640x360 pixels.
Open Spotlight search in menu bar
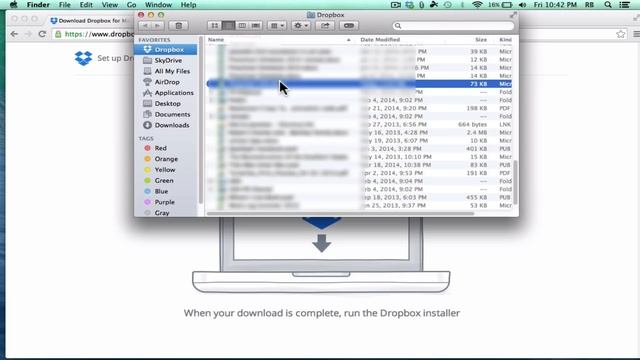[x=608, y=5]
